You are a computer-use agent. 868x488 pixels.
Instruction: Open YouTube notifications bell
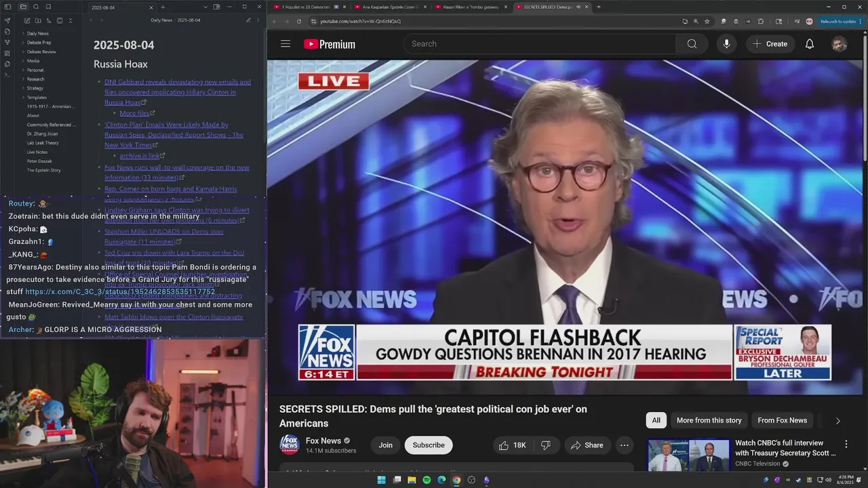point(809,44)
